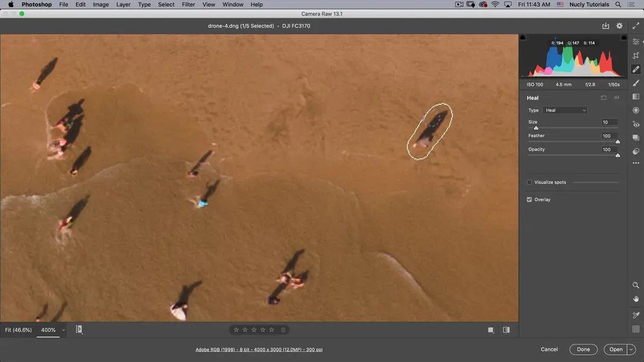644x362 pixels.
Task: Toggle the color sampler eyedropper tool
Action: pos(636,315)
